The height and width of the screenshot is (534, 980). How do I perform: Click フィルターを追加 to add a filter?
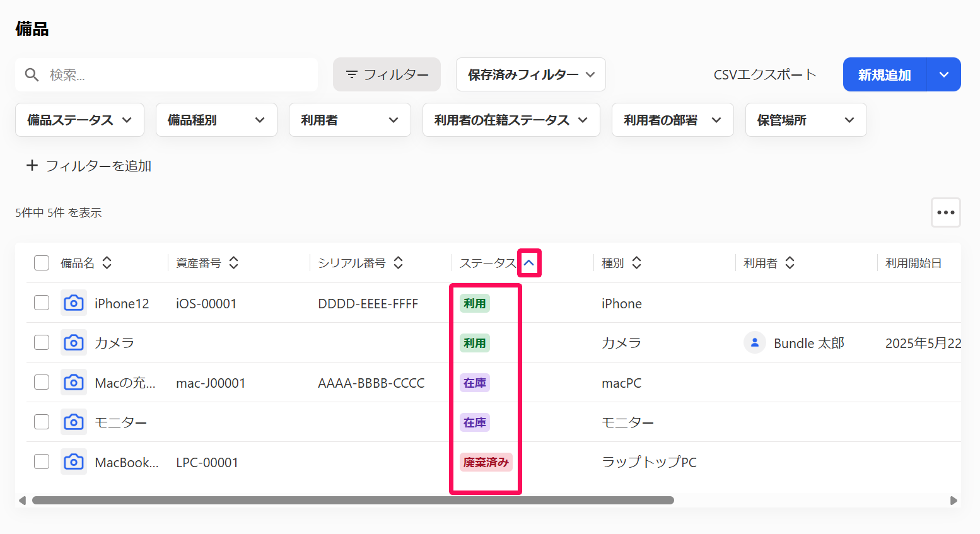[89, 166]
